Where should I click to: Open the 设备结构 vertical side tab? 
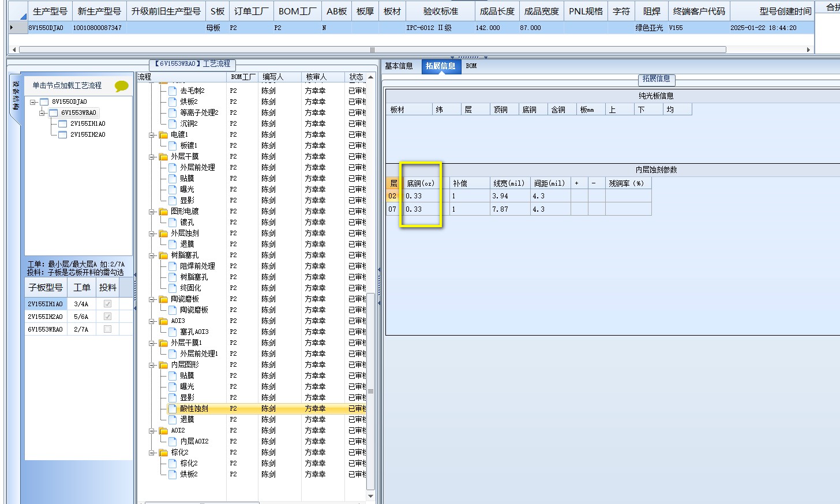point(15,97)
